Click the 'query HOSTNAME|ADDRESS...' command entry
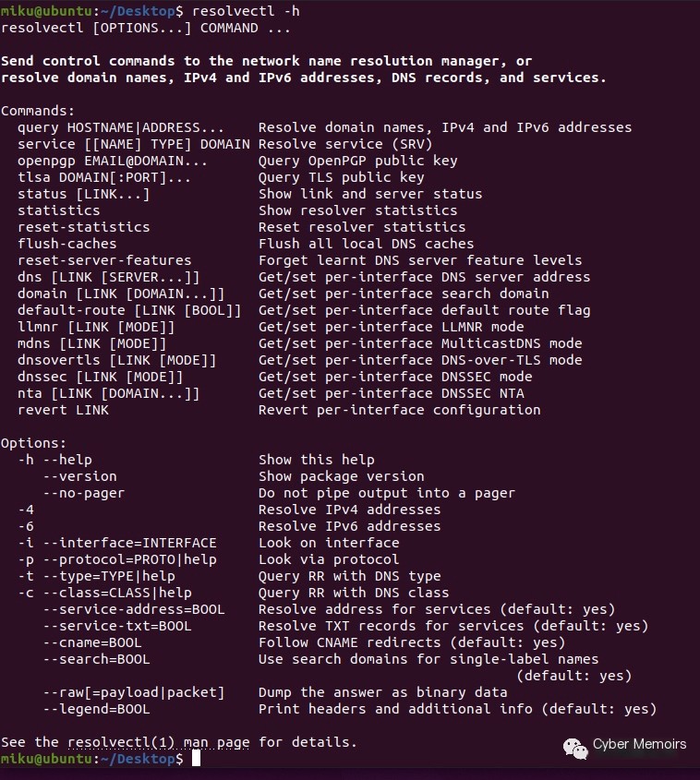The image size is (700, 780). point(121,127)
